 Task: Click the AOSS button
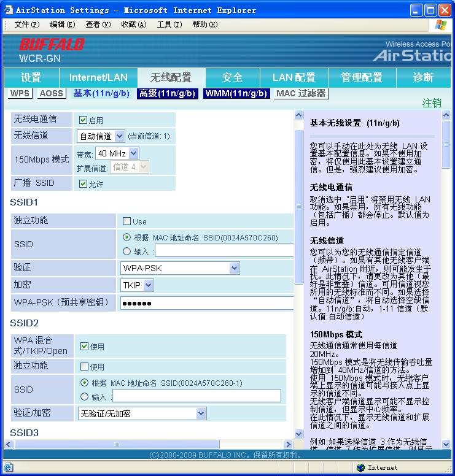[x=52, y=94]
